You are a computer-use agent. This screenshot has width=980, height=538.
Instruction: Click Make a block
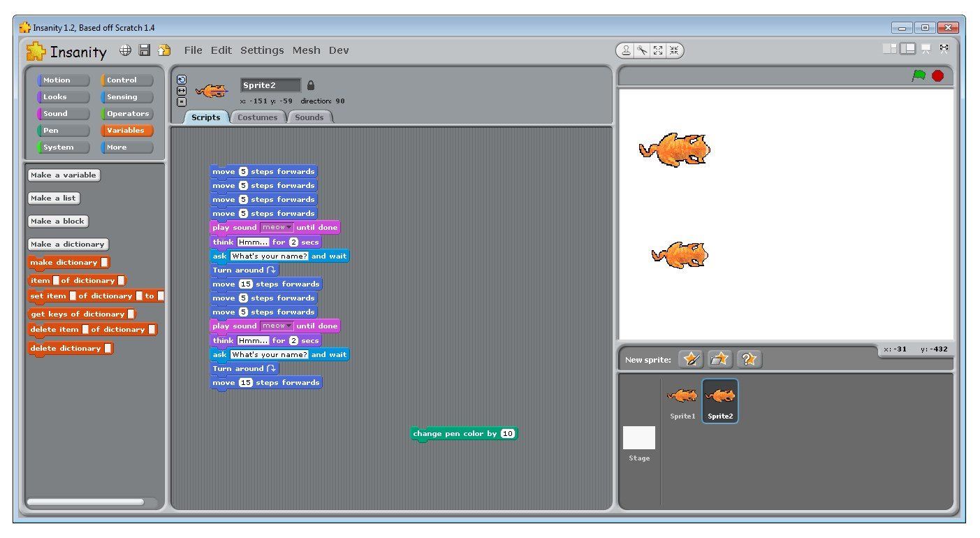[x=58, y=221]
